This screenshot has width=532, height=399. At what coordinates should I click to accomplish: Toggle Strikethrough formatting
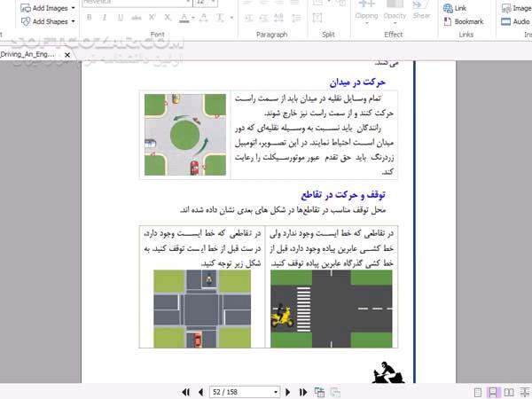click(x=137, y=18)
